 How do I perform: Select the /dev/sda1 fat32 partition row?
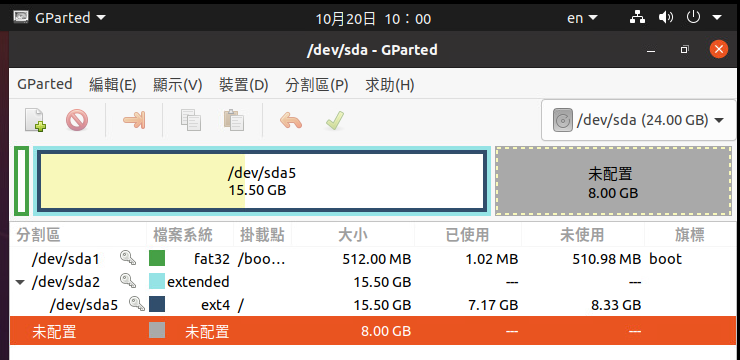click(373, 259)
